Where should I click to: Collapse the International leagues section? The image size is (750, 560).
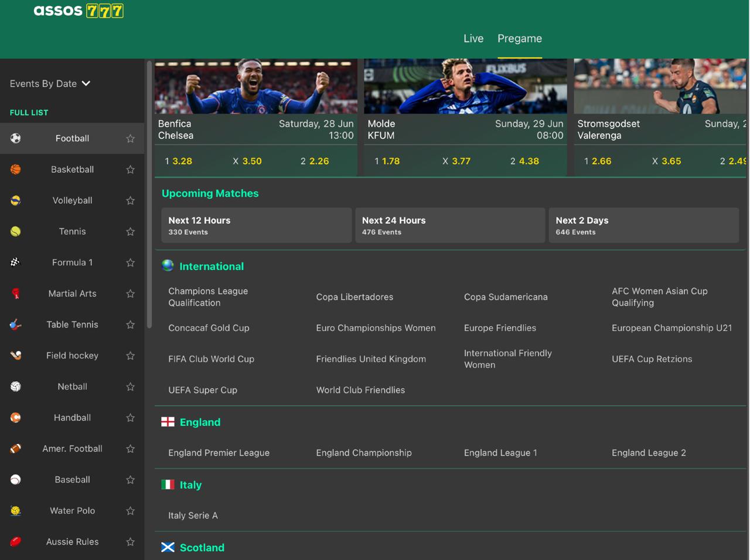(x=211, y=266)
